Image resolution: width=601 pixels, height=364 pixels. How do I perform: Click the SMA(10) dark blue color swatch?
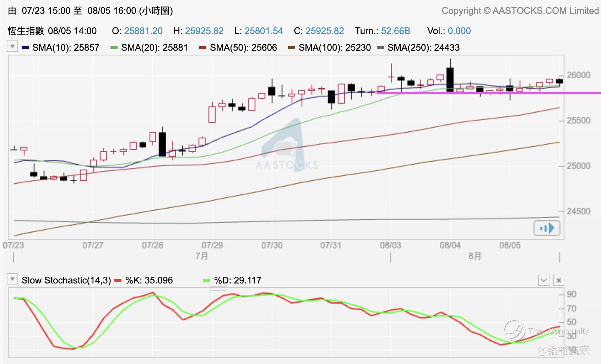coord(25,48)
